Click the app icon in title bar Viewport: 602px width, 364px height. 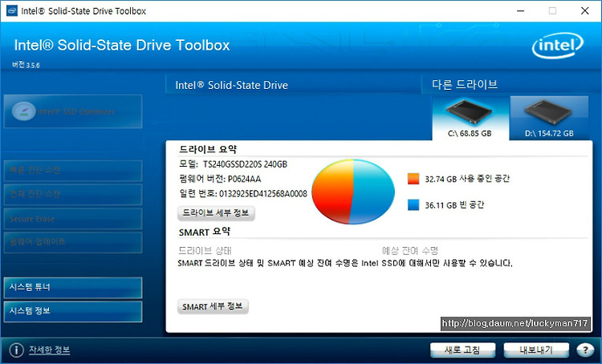point(12,10)
